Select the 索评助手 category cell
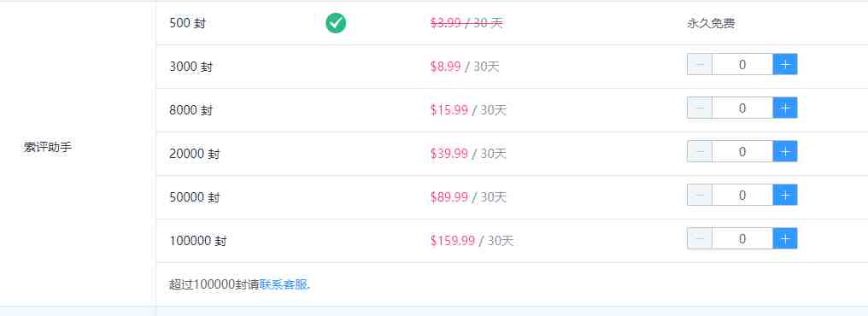The width and height of the screenshot is (868, 316). pyautogui.click(x=78, y=153)
